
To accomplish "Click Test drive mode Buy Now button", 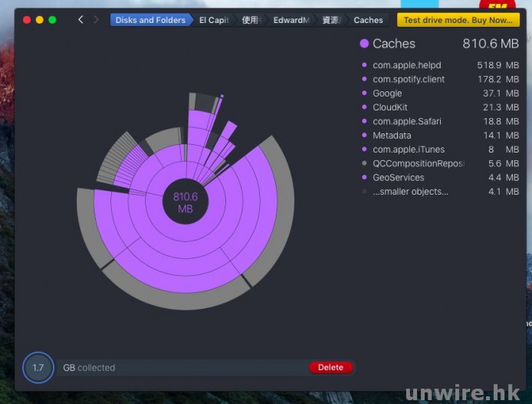I will 458,20.
